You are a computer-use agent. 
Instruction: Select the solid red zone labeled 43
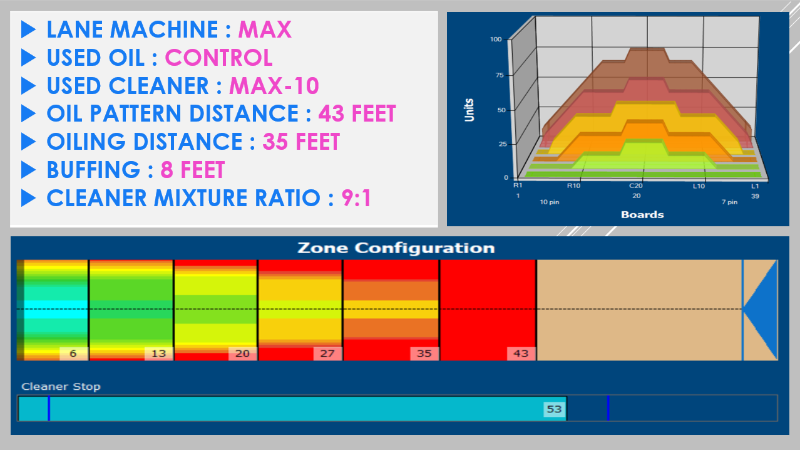(488, 310)
